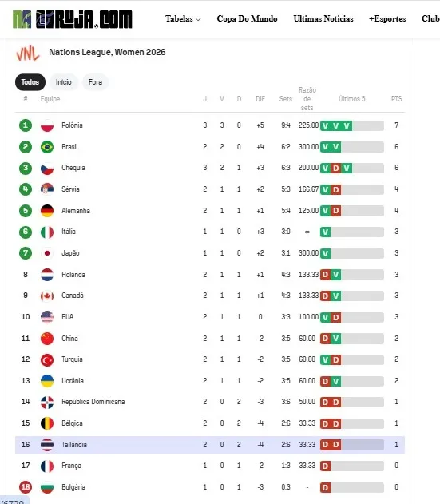Screen dimensions: 440x504
Task: Click the Bulgária flag icon
Action: pos(47,487)
